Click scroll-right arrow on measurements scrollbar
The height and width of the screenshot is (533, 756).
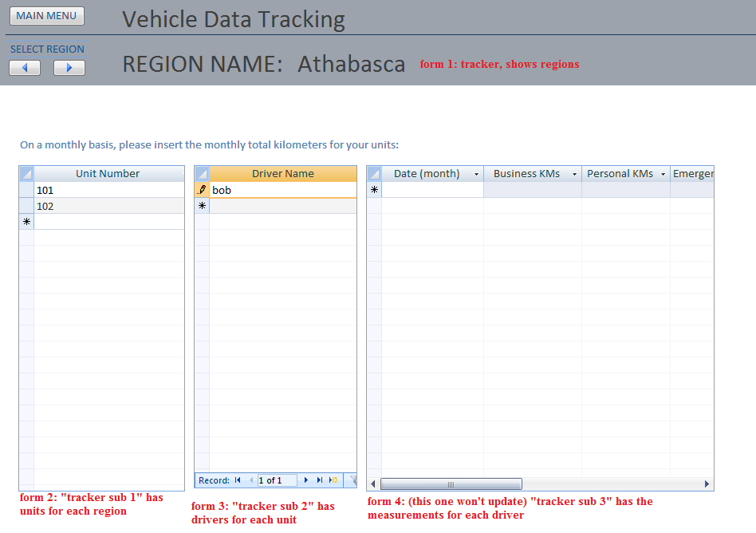(707, 484)
